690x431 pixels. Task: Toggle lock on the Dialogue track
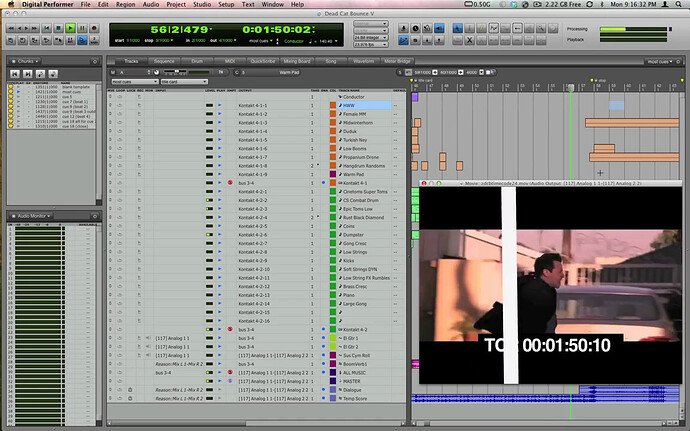pyautogui.click(x=130, y=390)
